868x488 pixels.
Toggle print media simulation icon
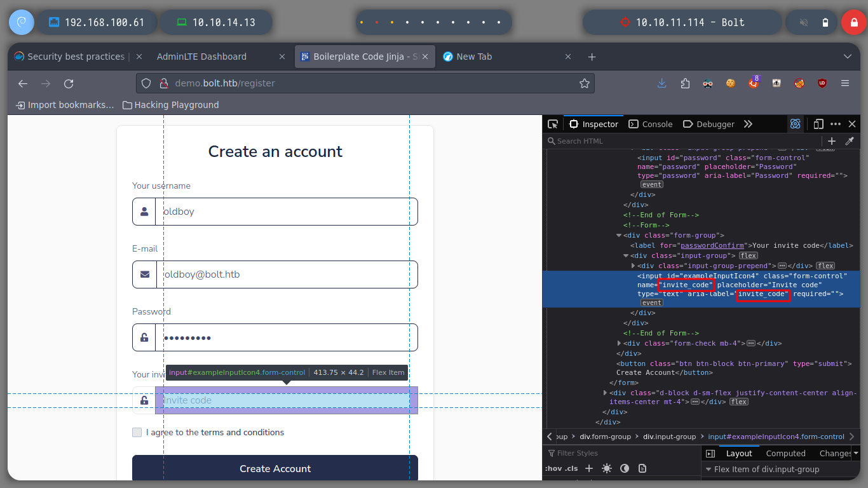642,468
